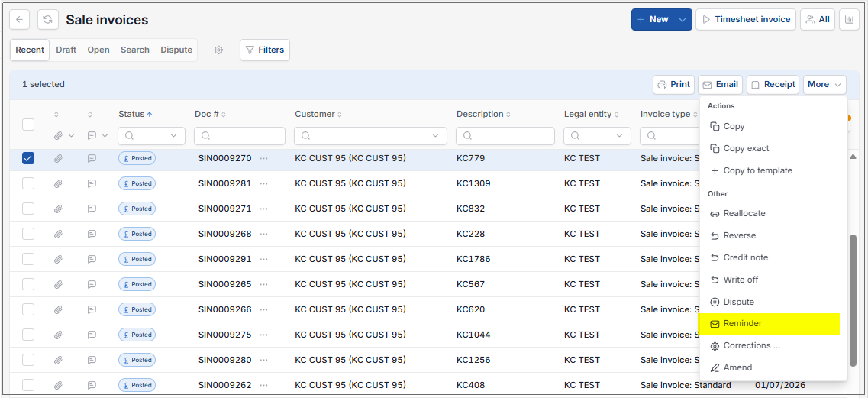868x398 pixels.
Task: Click the Timesheet invoice button
Action: click(x=746, y=19)
